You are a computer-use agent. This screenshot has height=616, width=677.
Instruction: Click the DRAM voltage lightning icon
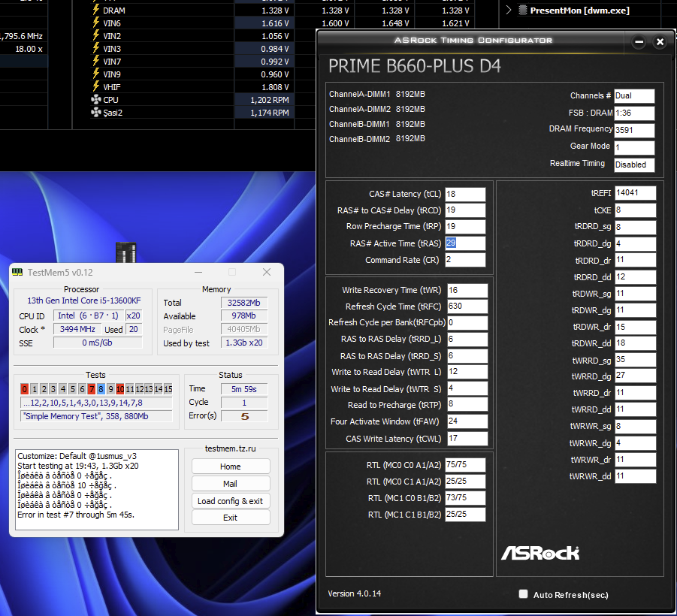tap(95, 11)
